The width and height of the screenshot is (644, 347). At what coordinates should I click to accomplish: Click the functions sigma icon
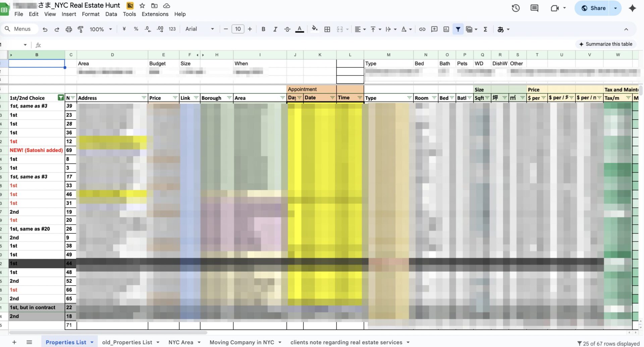point(485,29)
